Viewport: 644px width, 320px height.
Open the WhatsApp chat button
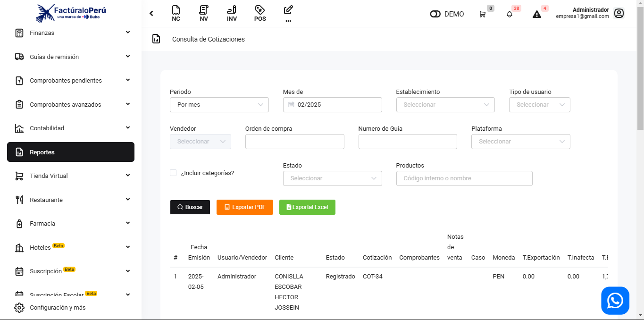(x=615, y=301)
